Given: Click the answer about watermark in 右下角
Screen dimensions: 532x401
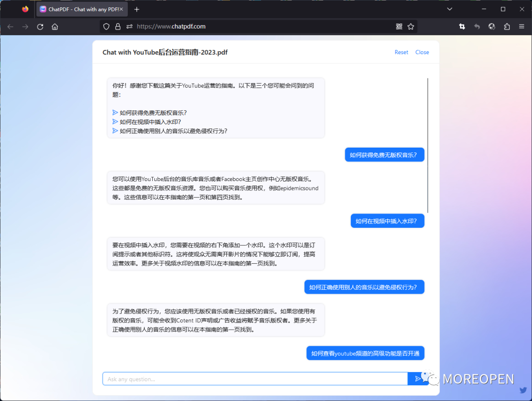Looking at the screenshot, I should point(216,254).
